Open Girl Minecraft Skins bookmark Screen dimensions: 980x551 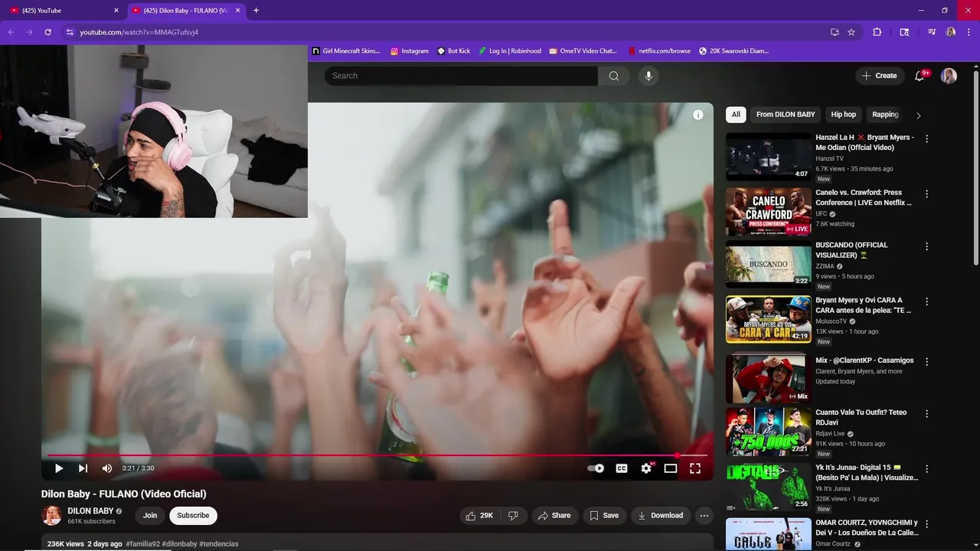pos(346,51)
